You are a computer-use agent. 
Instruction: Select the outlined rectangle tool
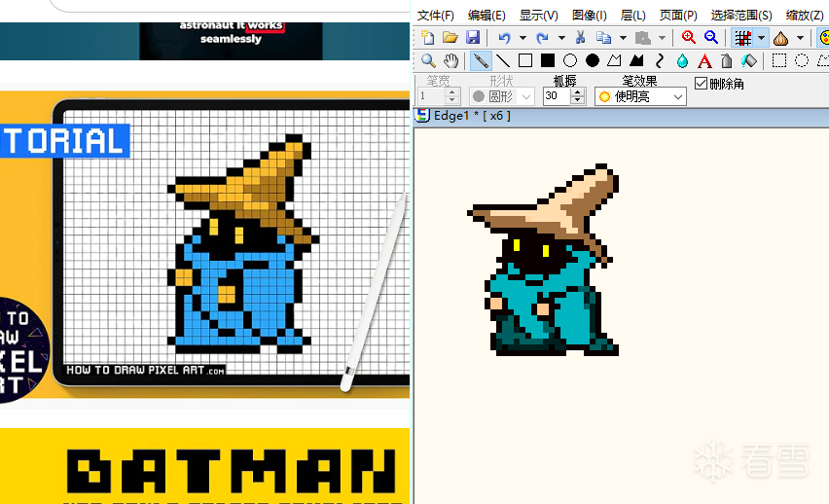pyautogui.click(x=525, y=61)
